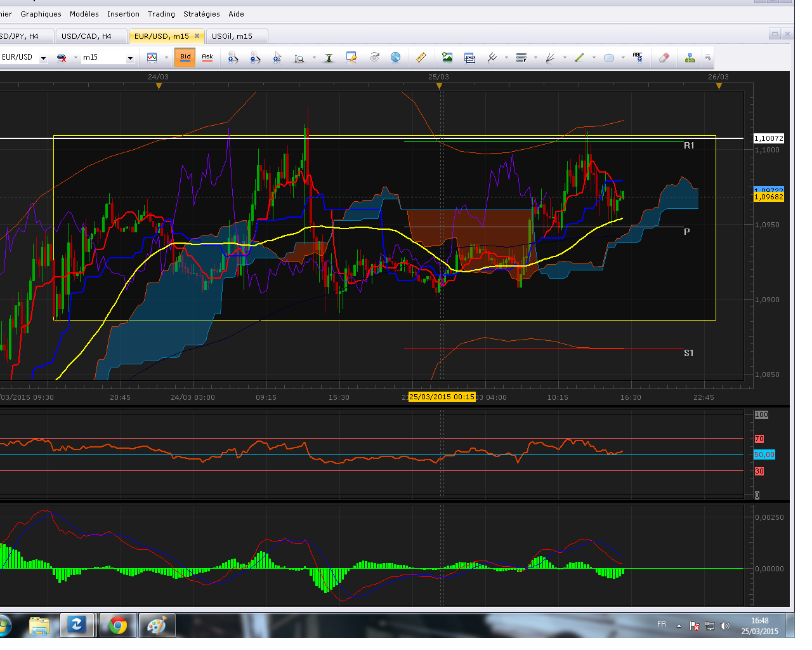This screenshot has height=650, width=812.
Task: Toggle the Bid price display
Action: click(x=185, y=57)
